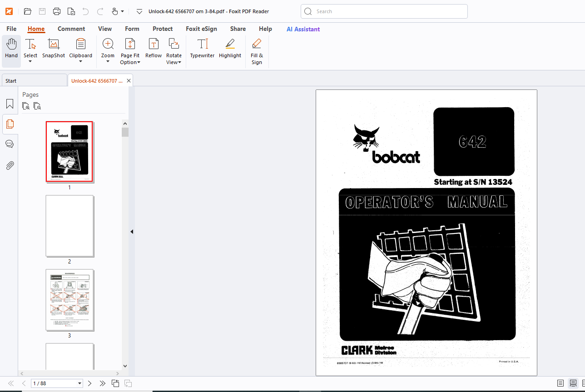
Task: Print the document using printer icon
Action: point(57,11)
